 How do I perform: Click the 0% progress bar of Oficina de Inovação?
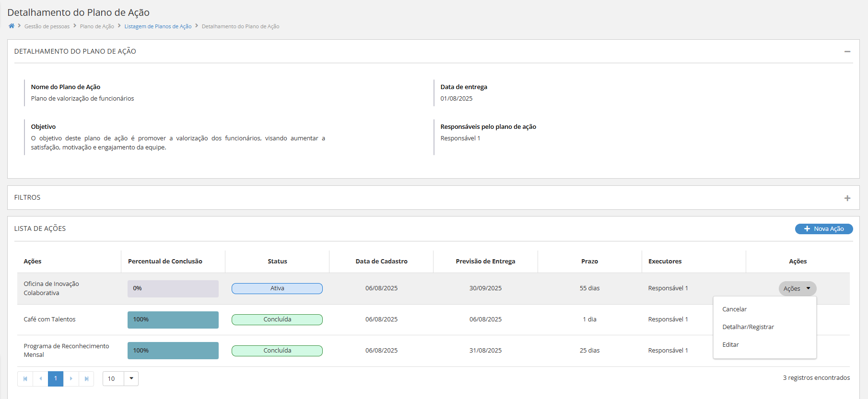tap(173, 288)
